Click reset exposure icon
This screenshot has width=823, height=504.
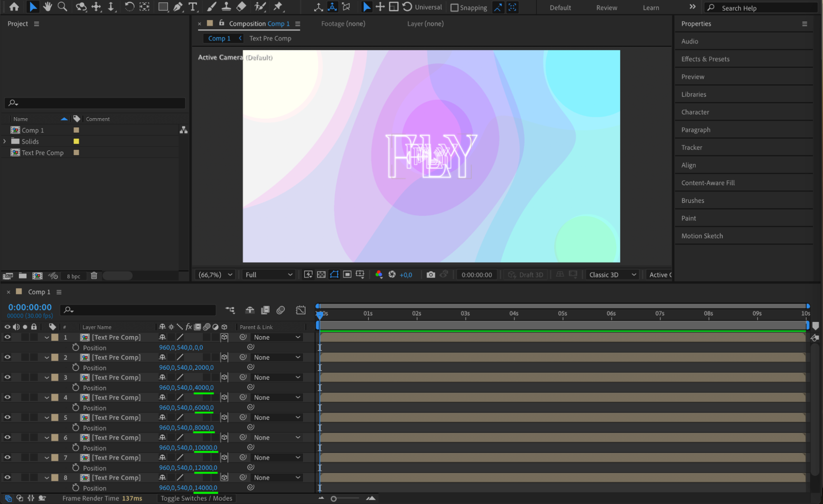(x=392, y=275)
